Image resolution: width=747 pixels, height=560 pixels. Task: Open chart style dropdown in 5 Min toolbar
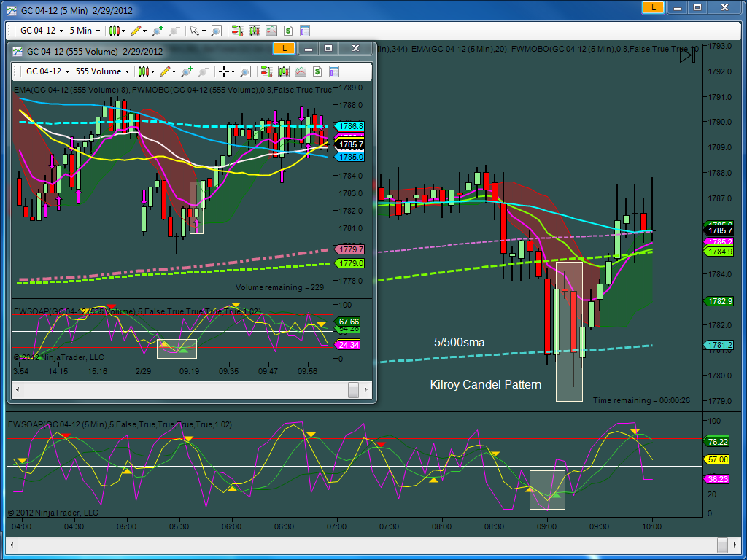point(117,31)
